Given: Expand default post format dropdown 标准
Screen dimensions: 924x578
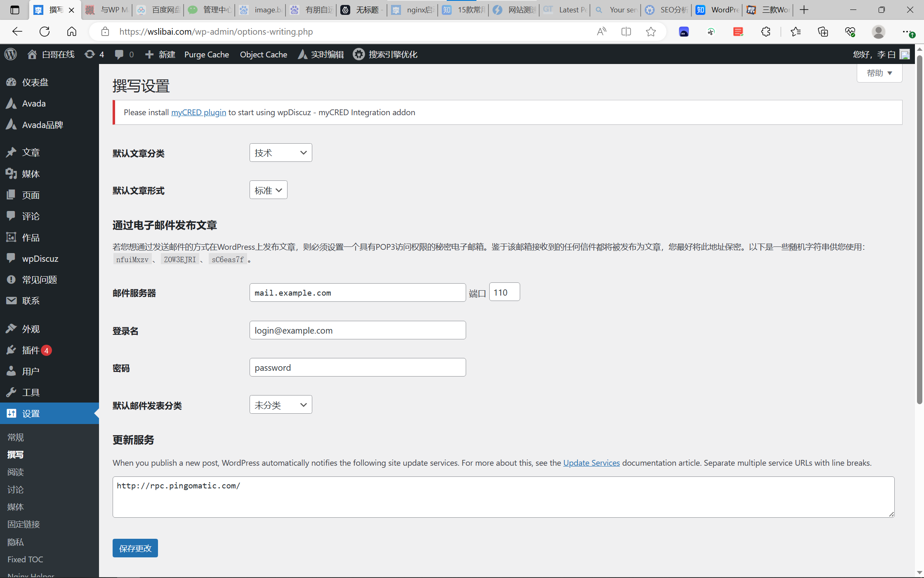Looking at the screenshot, I should (268, 190).
